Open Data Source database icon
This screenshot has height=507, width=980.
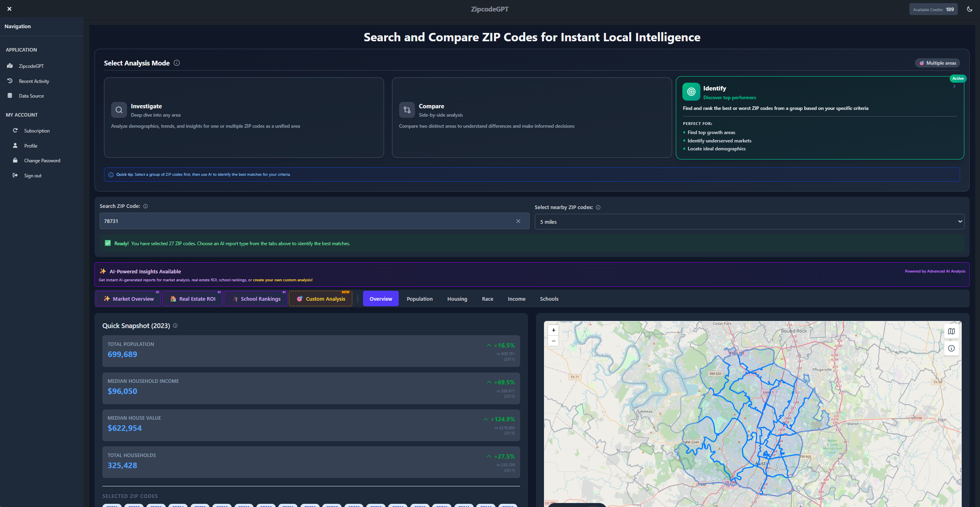(x=10, y=96)
